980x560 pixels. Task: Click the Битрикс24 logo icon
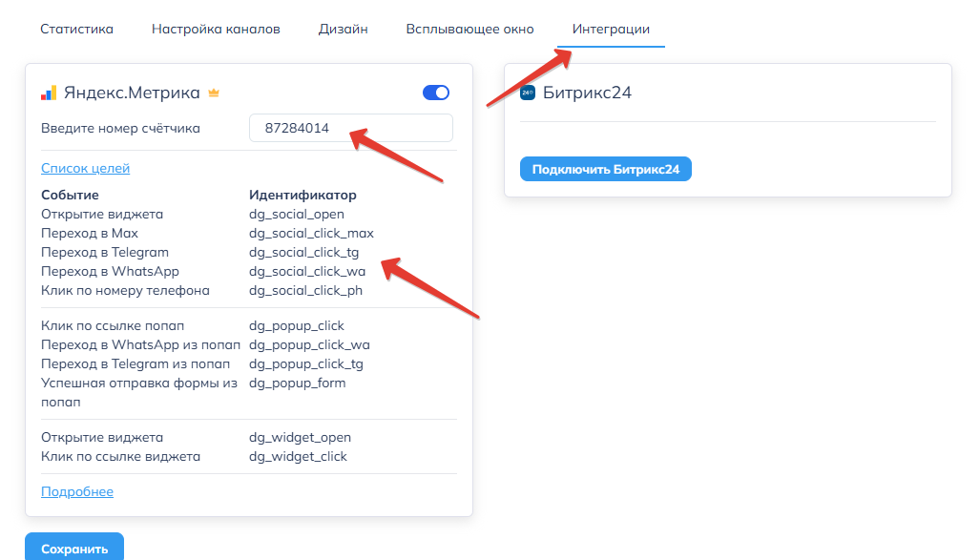click(528, 93)
